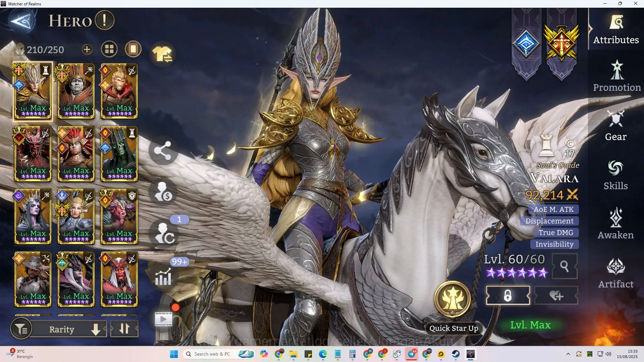The height and width of the screenshot is (362, 644).
Task: Select the red feathered warrior hero card
Action: tap(76, 154)
